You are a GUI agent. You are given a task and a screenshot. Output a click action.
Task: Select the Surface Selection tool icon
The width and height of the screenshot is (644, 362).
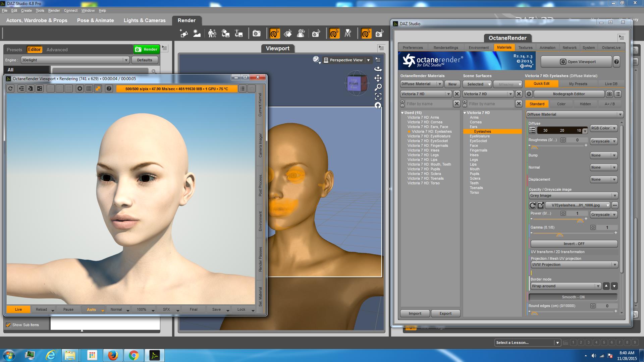(287, 34)
